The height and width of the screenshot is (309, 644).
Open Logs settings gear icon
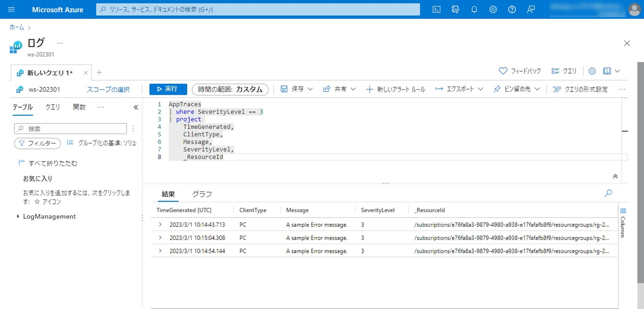click(592, 71)
